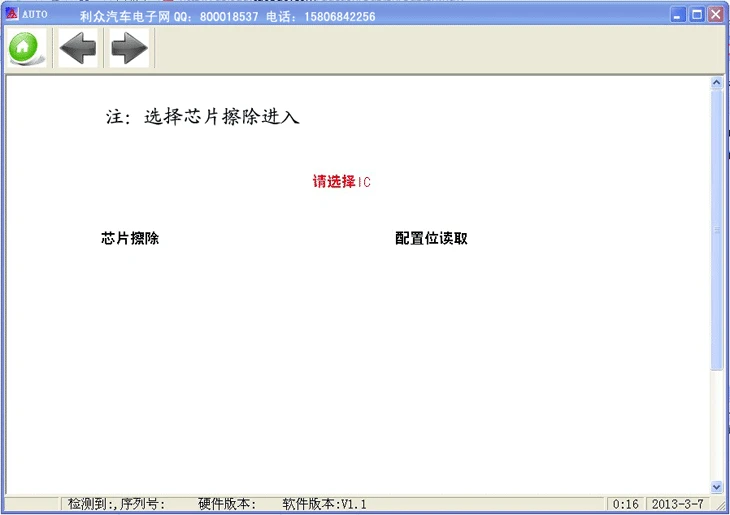Navigate back with the left arrow

click(x=78, y=47)
